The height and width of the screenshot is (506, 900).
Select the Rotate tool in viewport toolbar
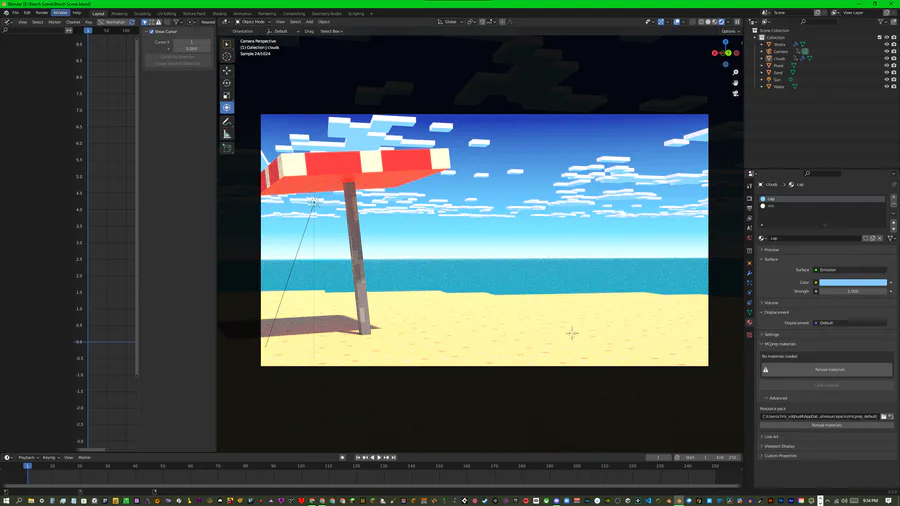tap(227, 83)
